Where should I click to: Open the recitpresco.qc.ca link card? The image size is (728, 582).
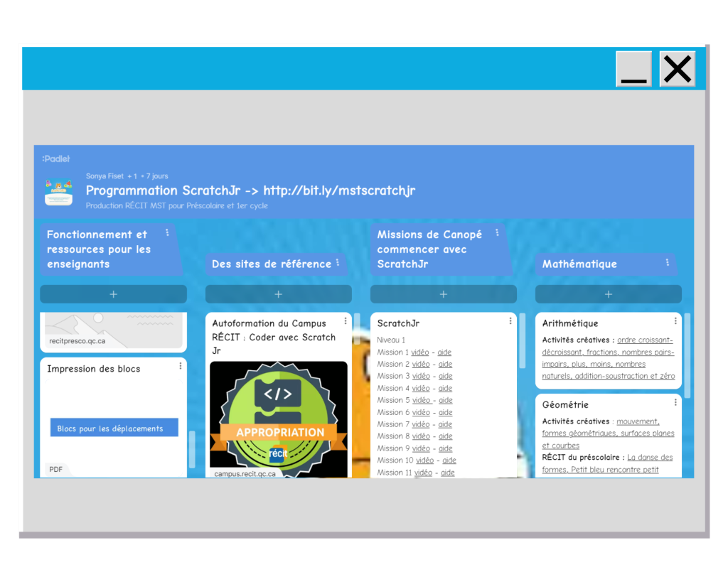click(113, 331)
